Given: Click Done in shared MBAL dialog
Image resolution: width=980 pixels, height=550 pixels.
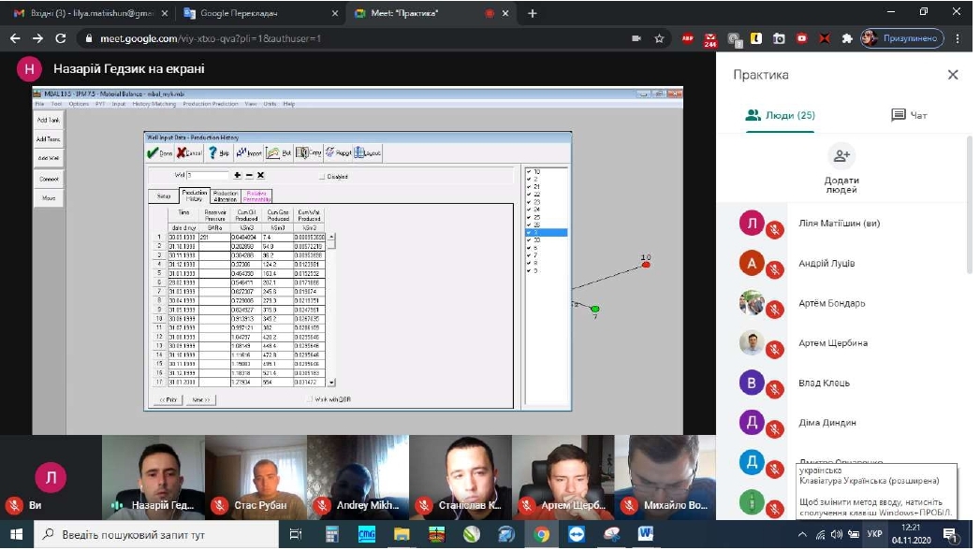Looking at the screenshot, I should pos(159,153).
